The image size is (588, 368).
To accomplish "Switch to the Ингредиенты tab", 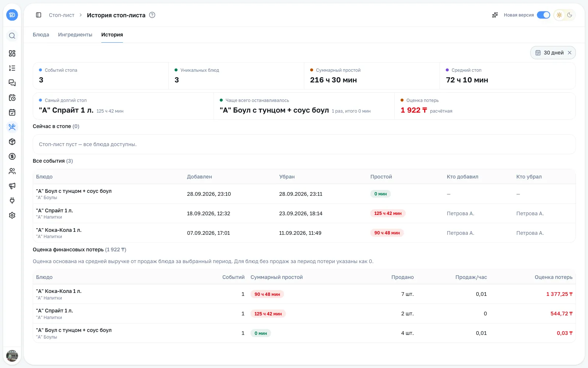I will tap(75, 35).
